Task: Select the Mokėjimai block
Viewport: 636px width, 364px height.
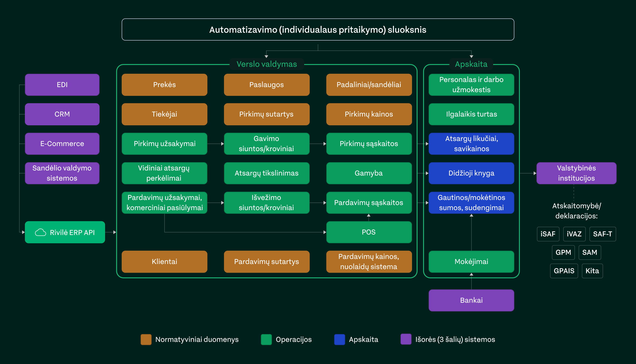Action: 471,261
